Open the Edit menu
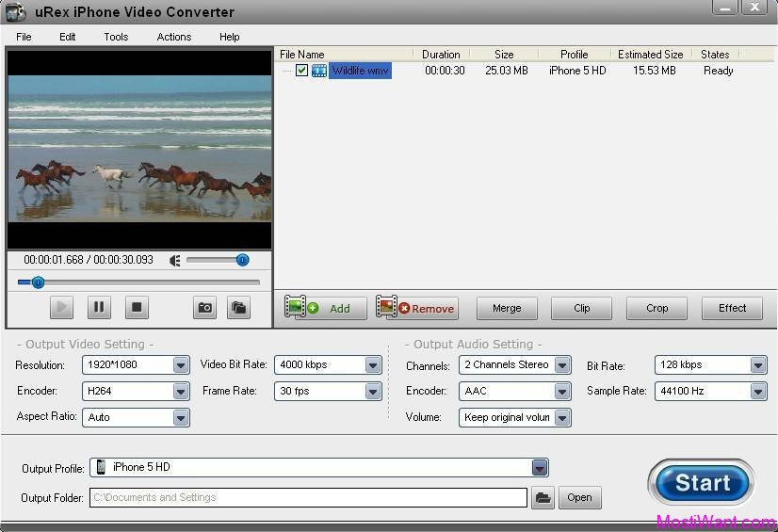778x532 pixels. click(68, 37)
